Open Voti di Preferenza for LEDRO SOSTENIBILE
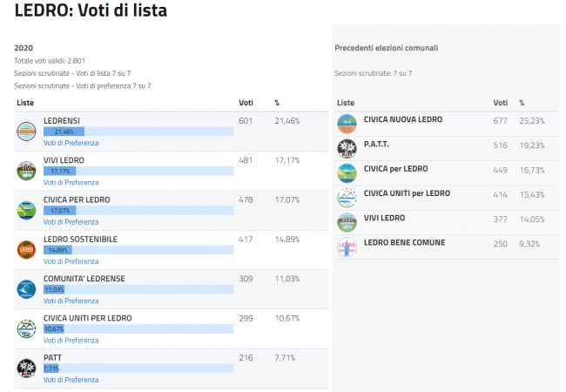Screen dimensions: 566x392 (71, 261)
